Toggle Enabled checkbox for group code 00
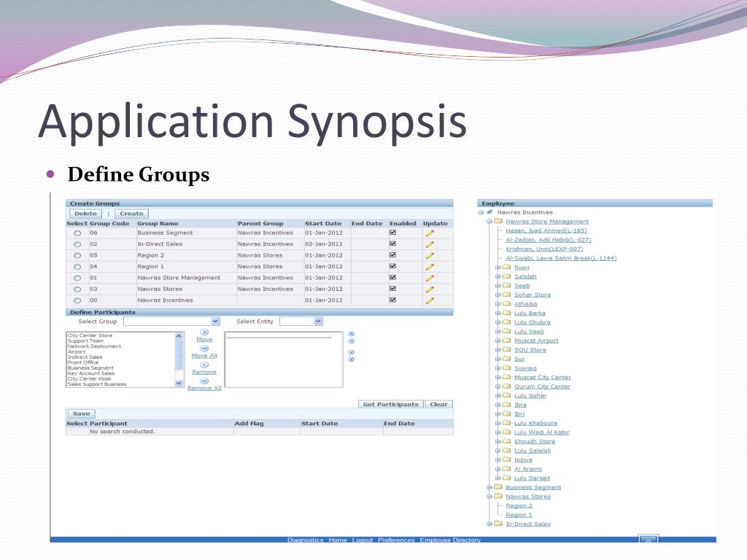 click(x=393, y=300)
